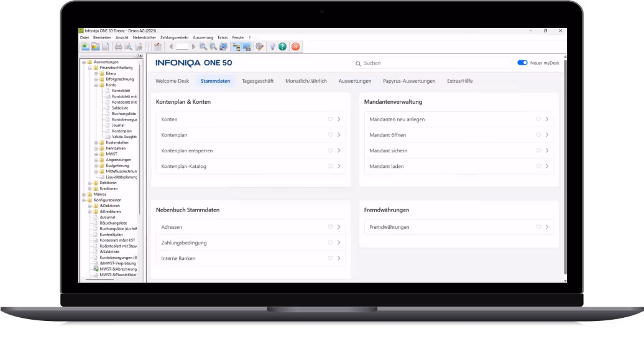Image resolution: width=644 pixels, height=339 pixels.
Task: Open Zahlungsbedingung entry
Action: coord(251,243)
